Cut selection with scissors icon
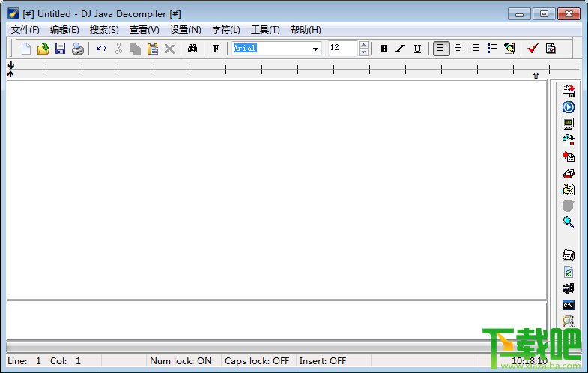The height and width of the screenshot is (373, 588). (118, 49)
